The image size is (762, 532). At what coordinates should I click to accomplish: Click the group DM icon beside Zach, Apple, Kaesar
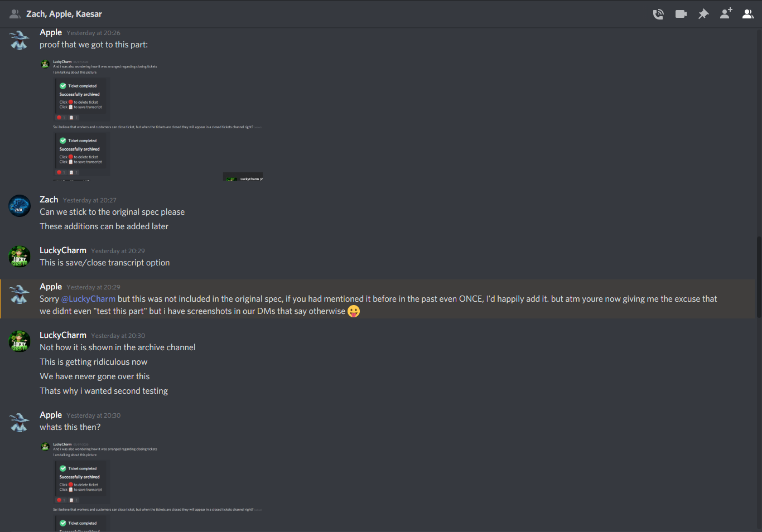click(15, 14)
